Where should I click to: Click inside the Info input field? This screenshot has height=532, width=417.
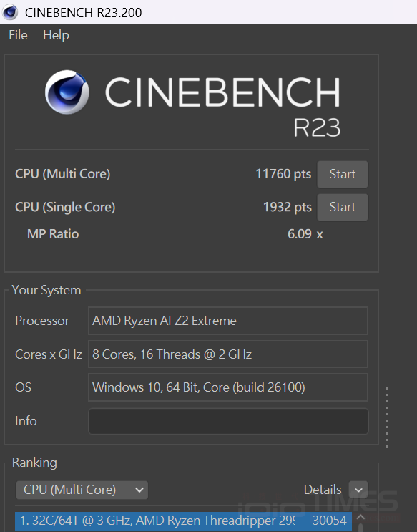228,421
